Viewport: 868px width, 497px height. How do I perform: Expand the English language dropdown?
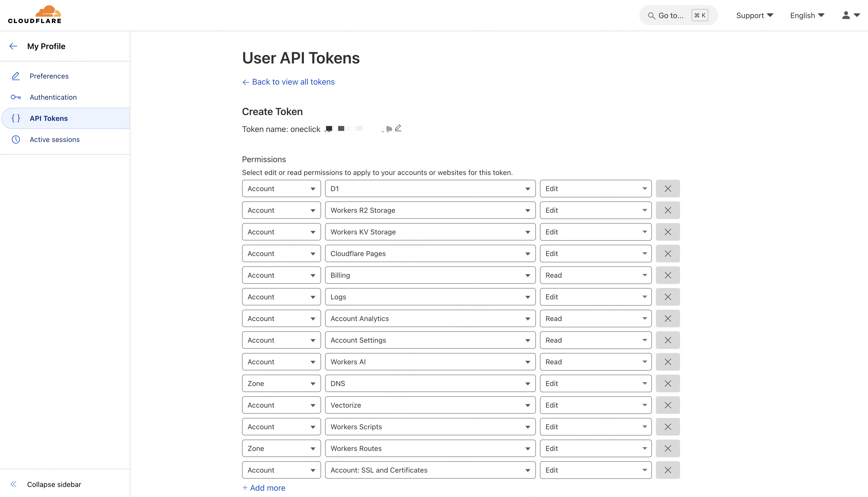click(x=807, y=15)
